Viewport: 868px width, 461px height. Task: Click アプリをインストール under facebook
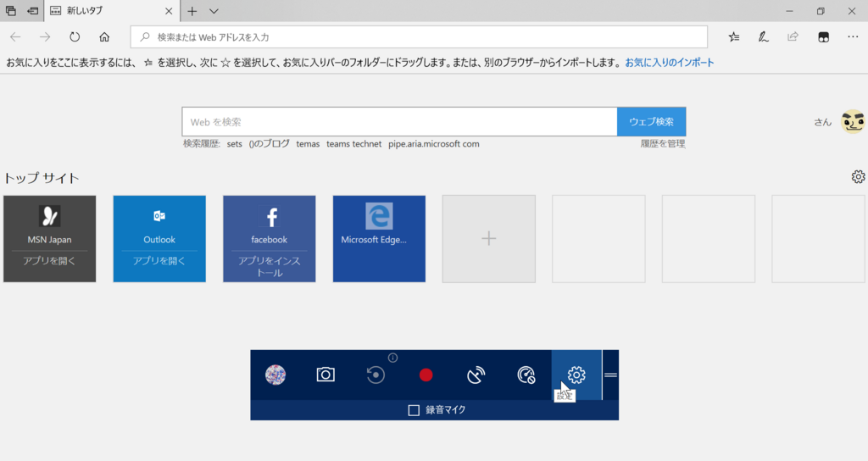click(269, 266)
